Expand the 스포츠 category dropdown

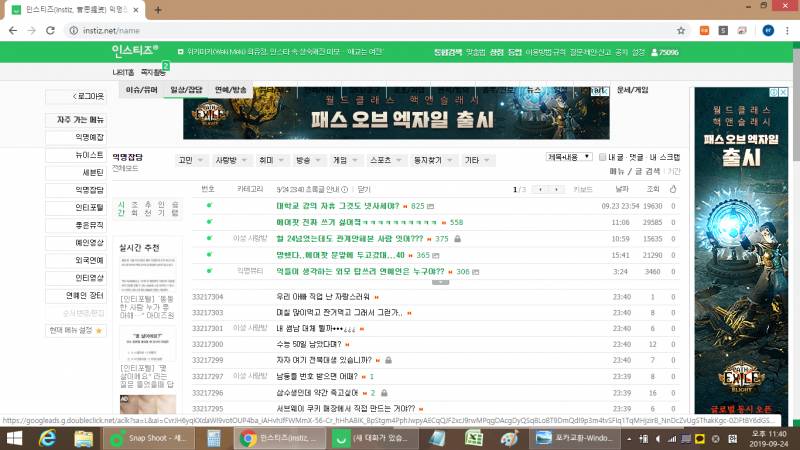point(386,160)
